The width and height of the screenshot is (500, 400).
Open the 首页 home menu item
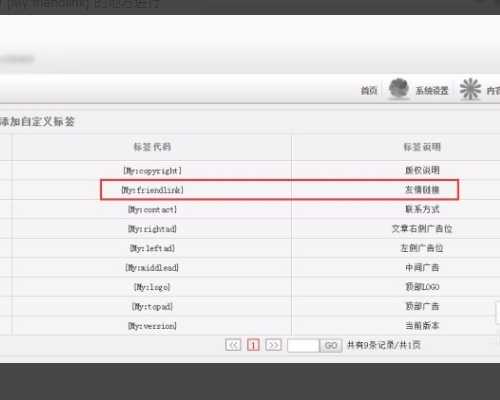pyautogui.click(x=369, y=90)
